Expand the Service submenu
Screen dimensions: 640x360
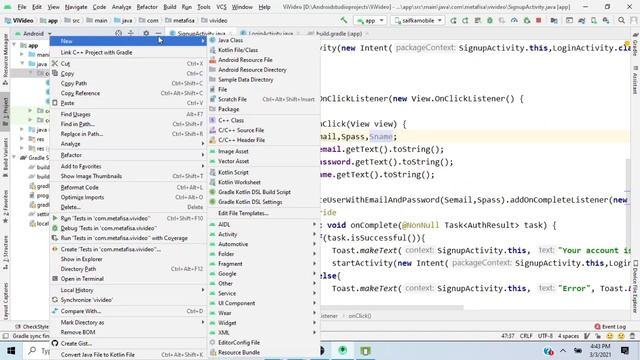click(263, 293)
